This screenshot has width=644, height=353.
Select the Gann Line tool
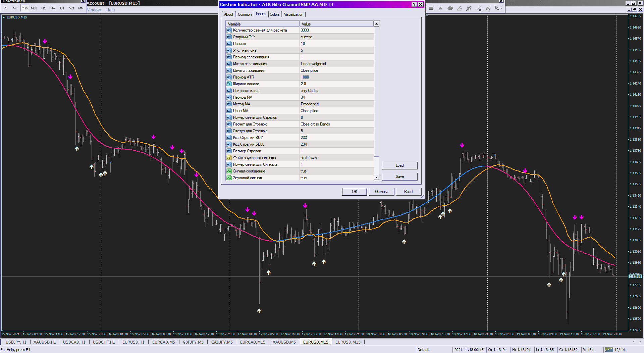pos(478,8)
